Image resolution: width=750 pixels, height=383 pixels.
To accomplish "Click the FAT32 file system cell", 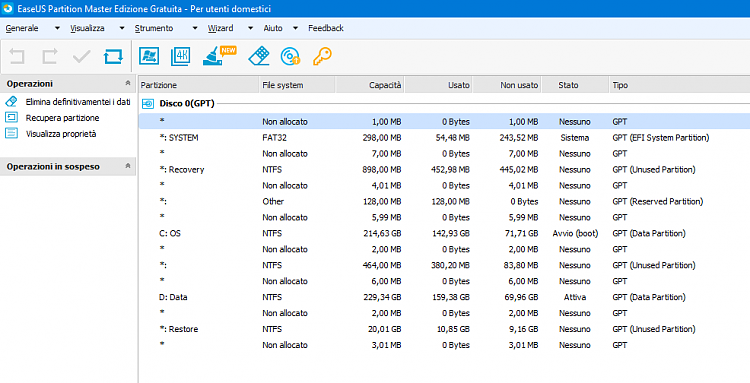I will click(x=274, y=138).
